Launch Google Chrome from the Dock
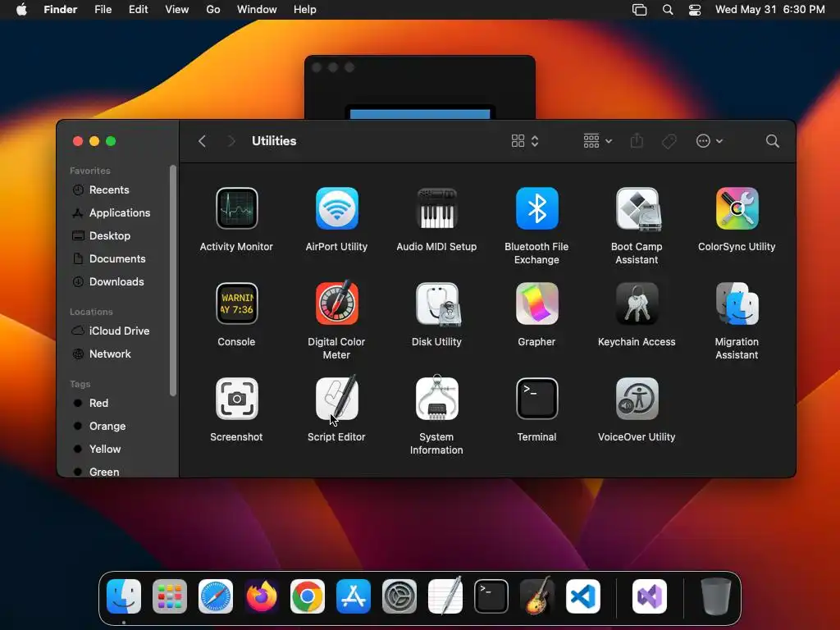Screen dimensions: 840x630 pos(308,596)
